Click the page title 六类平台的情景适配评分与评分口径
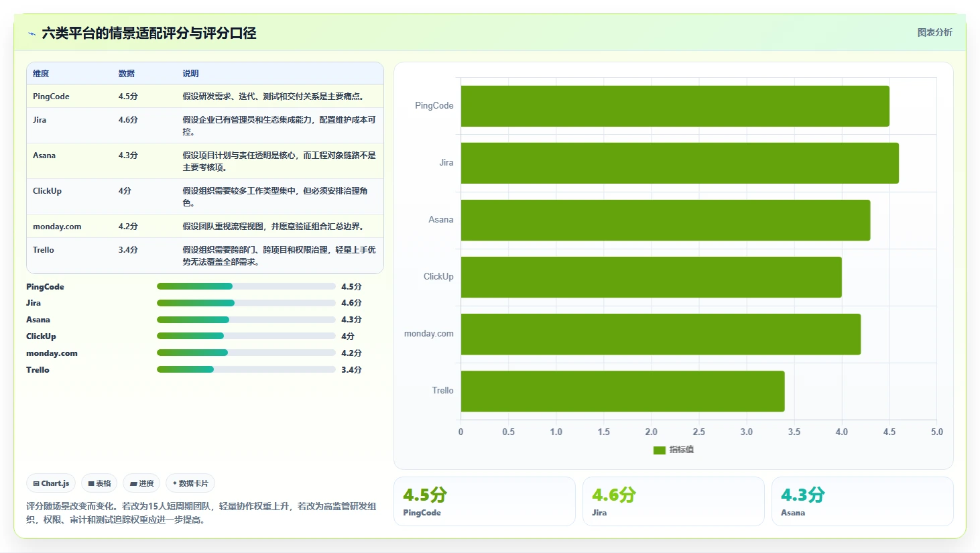Image resolution: width=980 pixels, height=553 pixels. point(149,33)
